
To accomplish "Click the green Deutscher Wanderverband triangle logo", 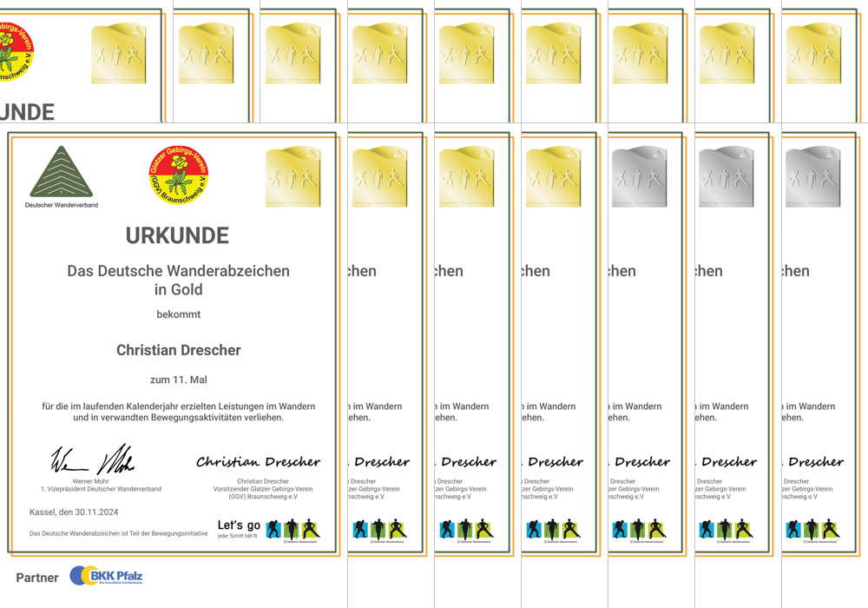I will 62,172.
